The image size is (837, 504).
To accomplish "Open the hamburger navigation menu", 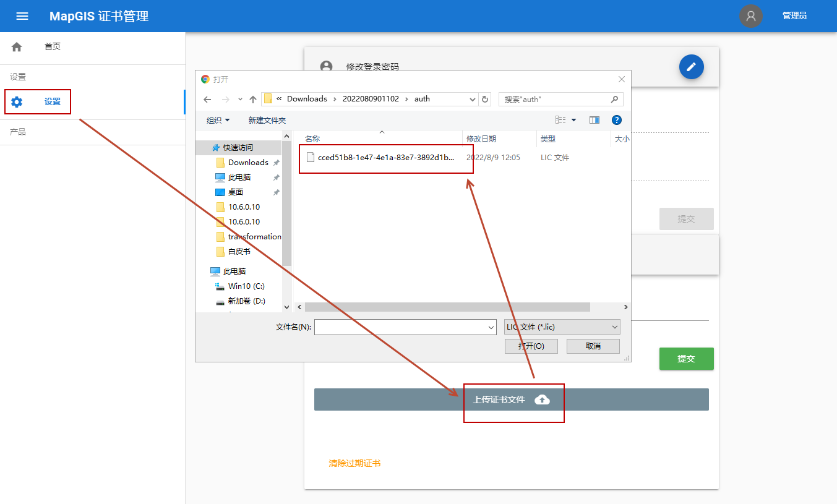I will coord(22,16).
